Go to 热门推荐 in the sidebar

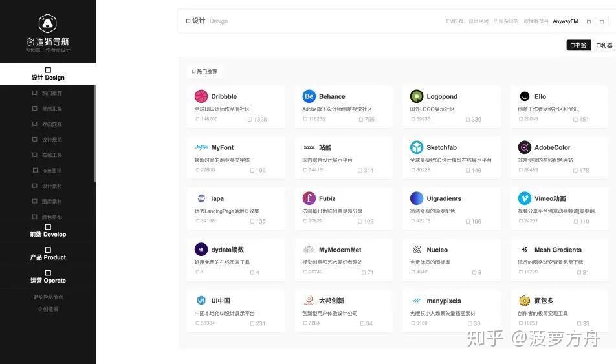(47, 93)
